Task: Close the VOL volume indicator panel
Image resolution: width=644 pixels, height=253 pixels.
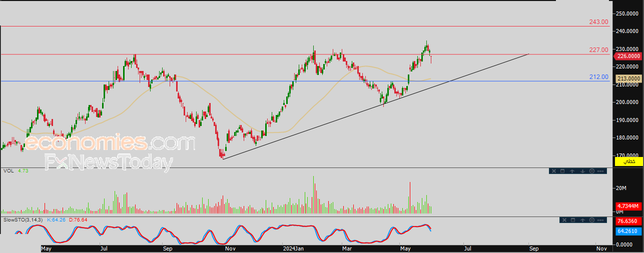Action: tap(553, 171)
